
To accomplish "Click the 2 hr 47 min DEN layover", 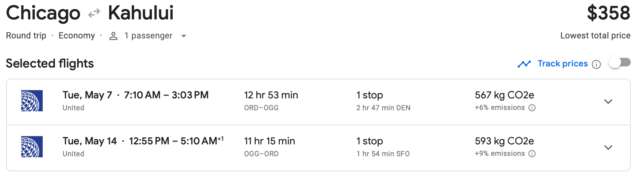I will [383, 108].
